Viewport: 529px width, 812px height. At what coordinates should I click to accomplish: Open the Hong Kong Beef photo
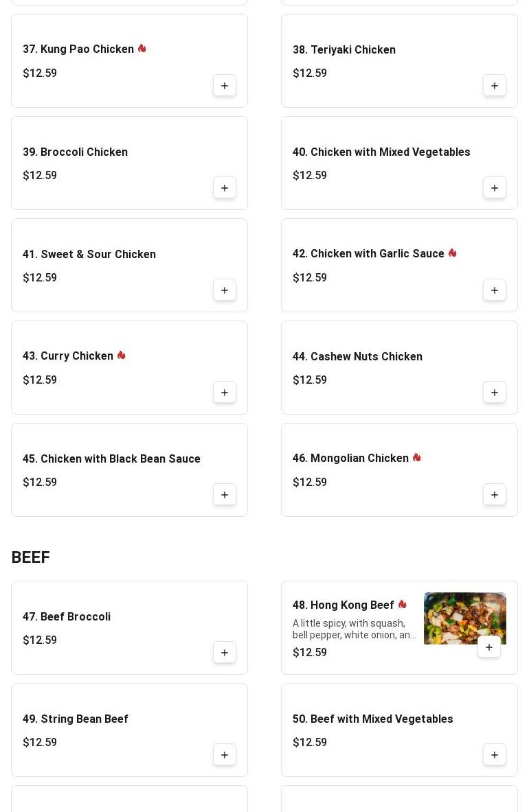[464, 618]
